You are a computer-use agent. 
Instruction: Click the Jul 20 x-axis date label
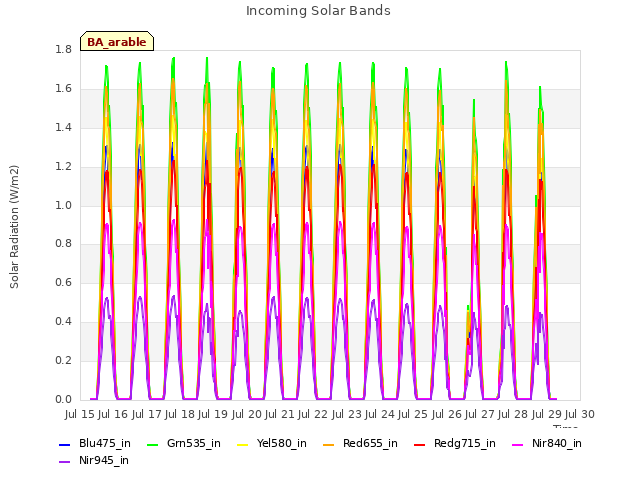pyautogui.click(x=247, y=414)
